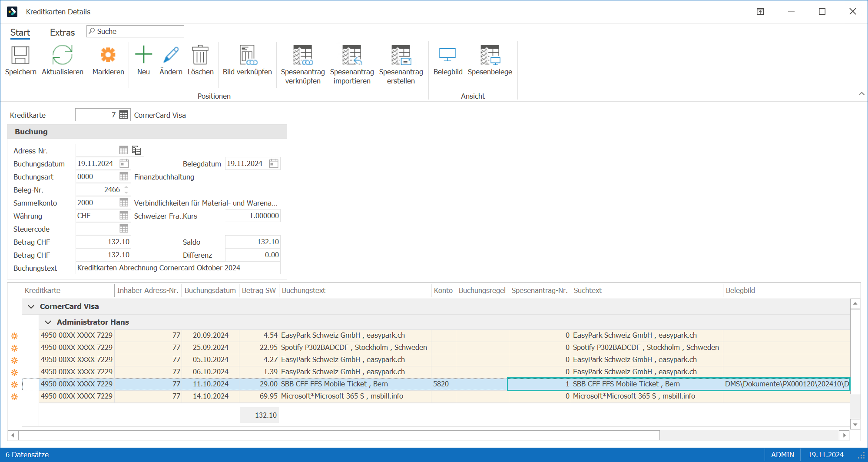Click the Konto column header
868x462 pixels.
coord(443,290)
